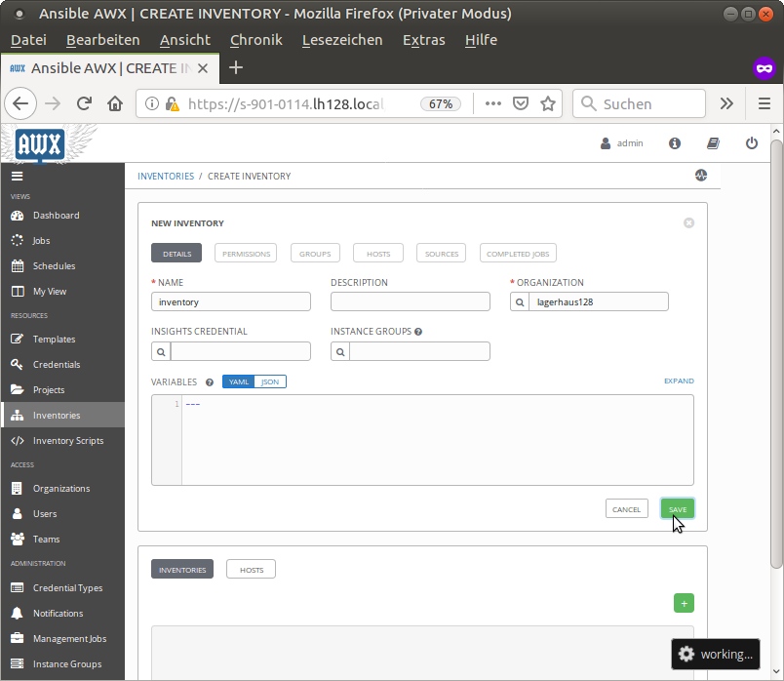Click the AWX logo

click(x=40, y=144)
